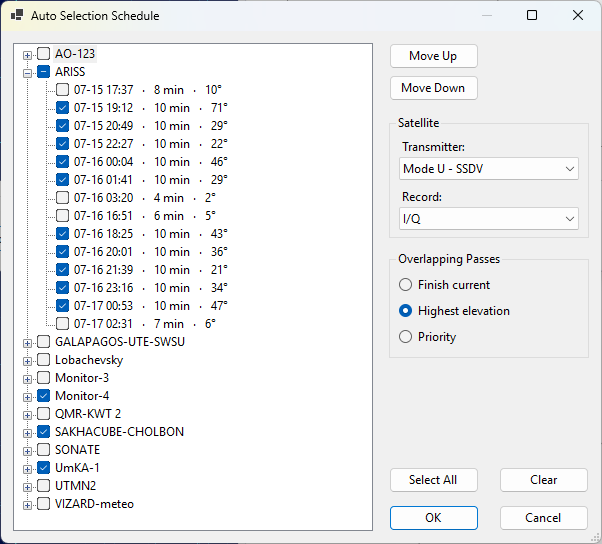Expand the QMR-KWT 2 node

point(27,415)
